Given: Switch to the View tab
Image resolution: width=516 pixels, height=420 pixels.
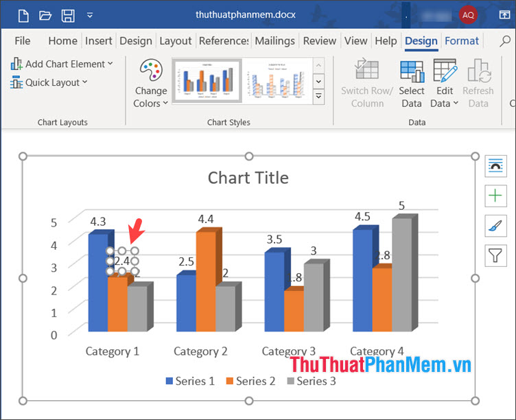Looking at the screenshot, I should point(355,40).
